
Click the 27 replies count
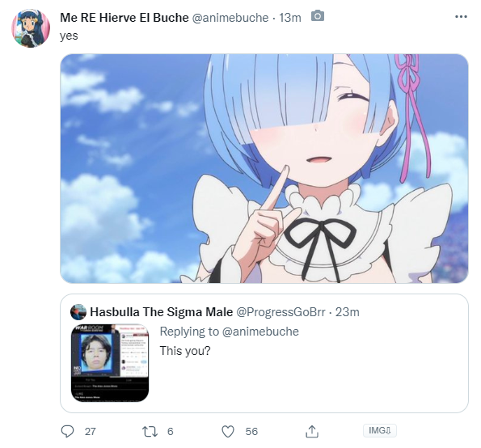tap(91, 432)
